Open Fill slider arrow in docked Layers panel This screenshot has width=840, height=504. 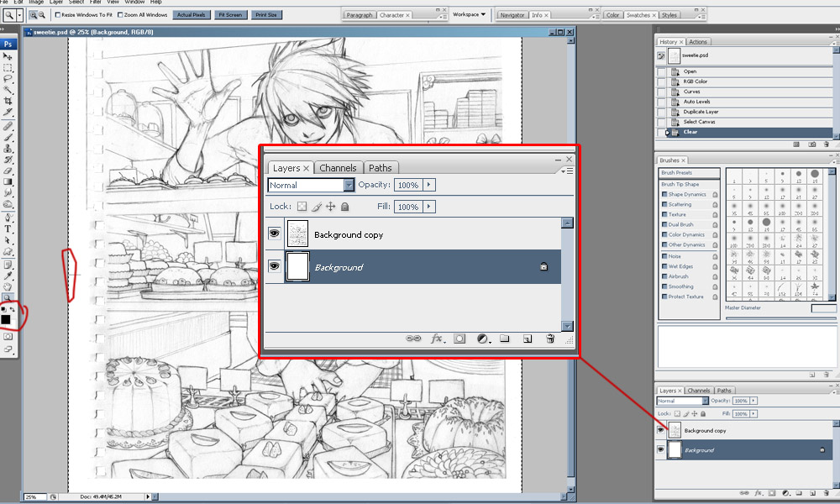click(x=753, y=413)
